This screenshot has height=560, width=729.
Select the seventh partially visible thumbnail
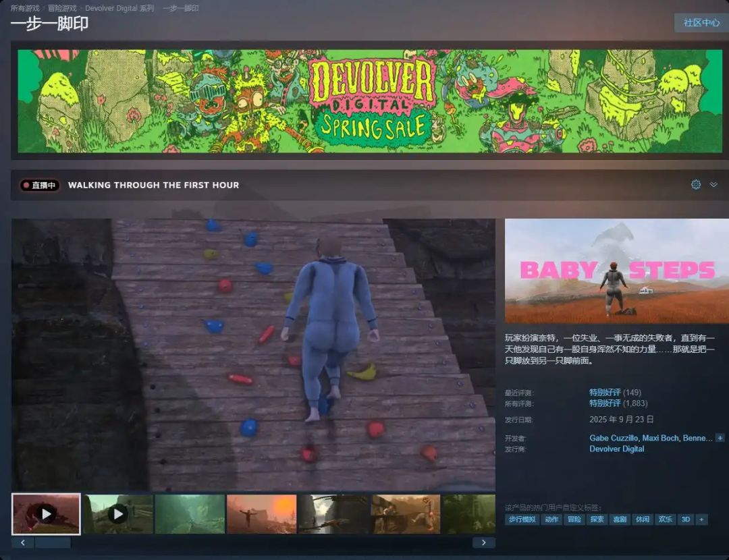point(468,514)
